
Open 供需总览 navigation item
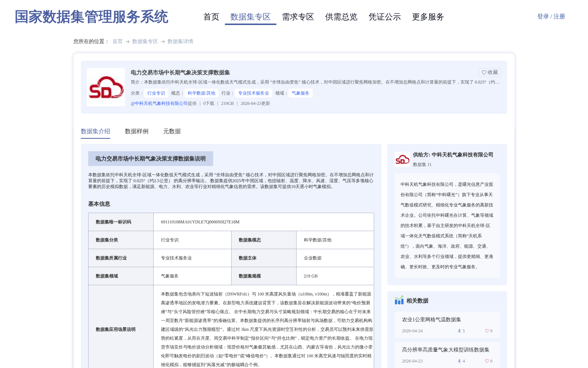pos(341,17)
